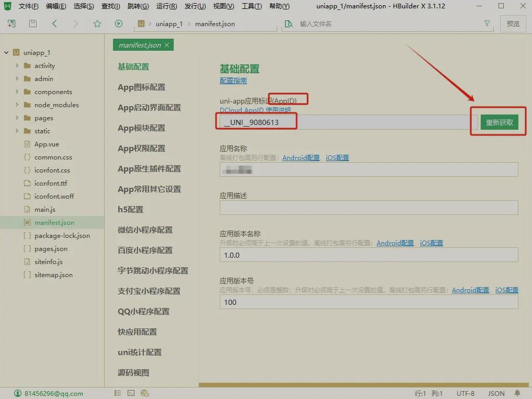
Task: Open Android配置 link under 应用版本名称
Action: click(x=395, y=243)
